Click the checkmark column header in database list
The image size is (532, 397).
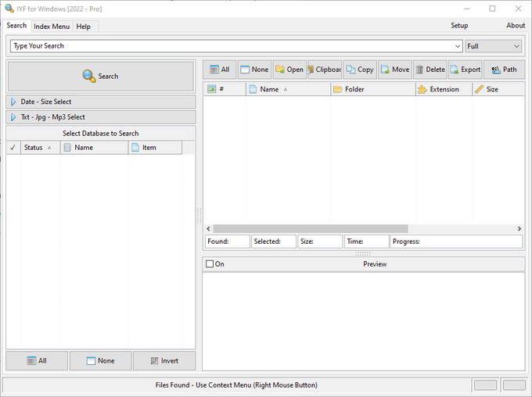tap(13, 148)
